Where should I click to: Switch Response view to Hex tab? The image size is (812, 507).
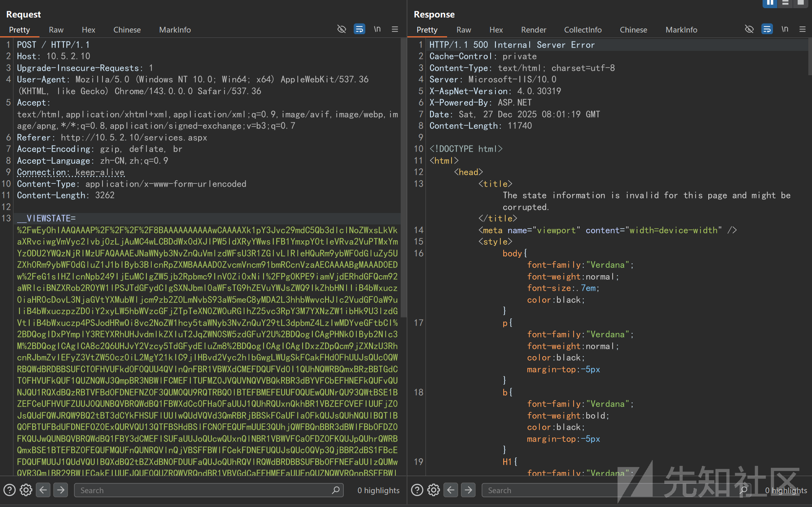click(496, 30)
